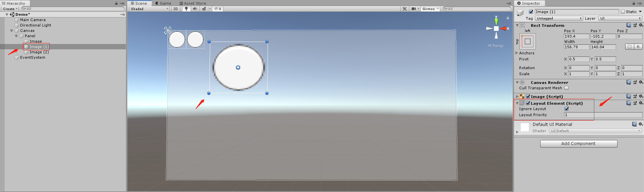Select Directional Light in Hierarchy
The image size is (644, 192).
pos(36,25)
